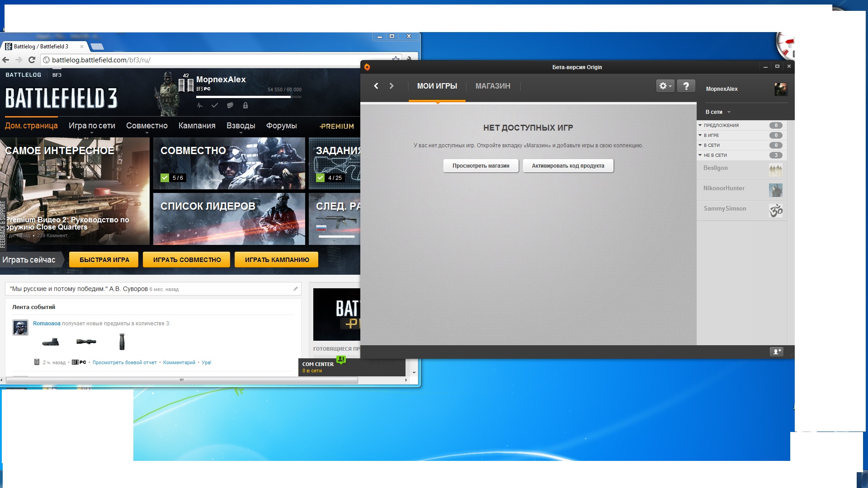Click the white XP progress bar
The image size is (868, 488).
click(x=243, y=97)
